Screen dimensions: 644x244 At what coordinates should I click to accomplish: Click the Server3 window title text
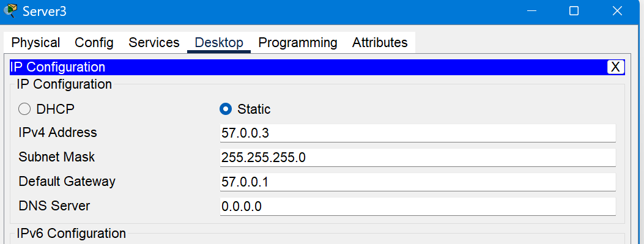click(45, 11)
